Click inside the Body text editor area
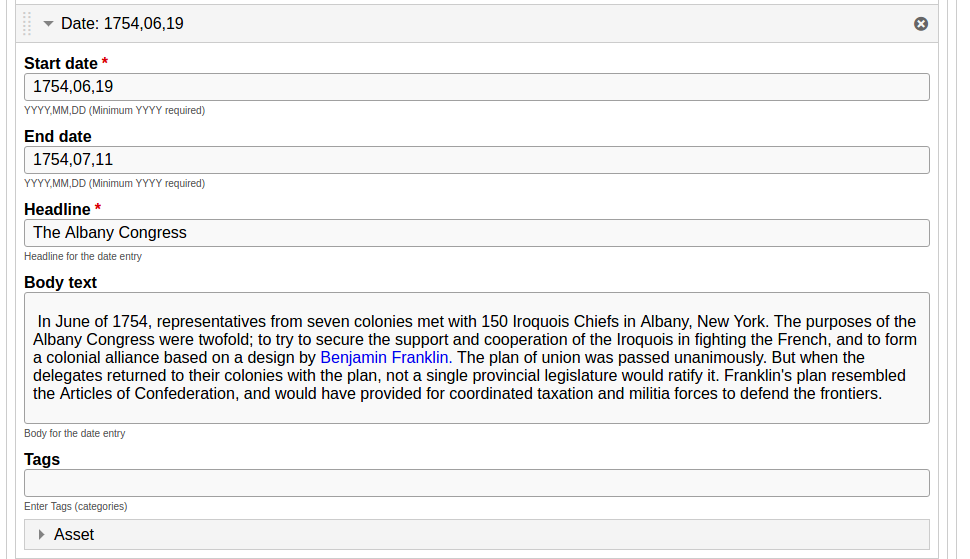970x559 pixels. [x=476, y=357]
